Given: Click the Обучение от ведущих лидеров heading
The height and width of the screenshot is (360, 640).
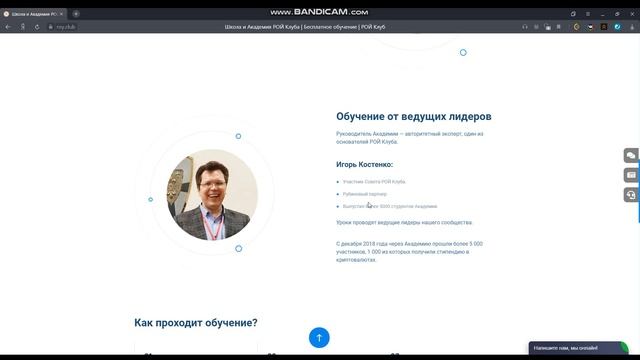Looking at the screenshot, I should (413, 117).
